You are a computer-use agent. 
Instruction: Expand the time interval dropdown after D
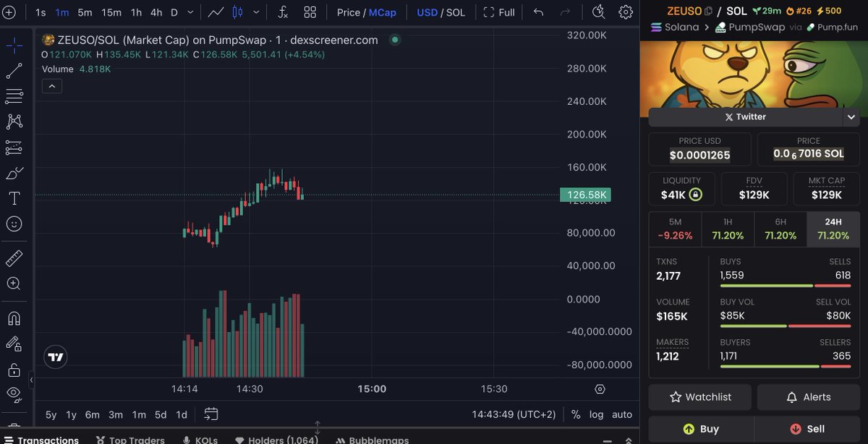(x=190, y=12)
